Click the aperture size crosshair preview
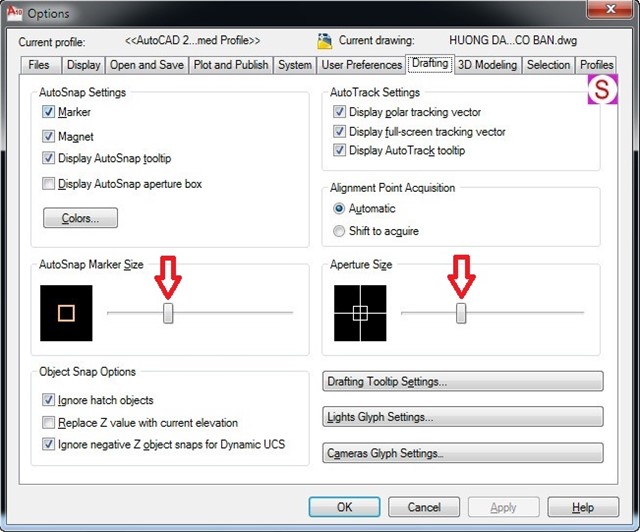 360,313
